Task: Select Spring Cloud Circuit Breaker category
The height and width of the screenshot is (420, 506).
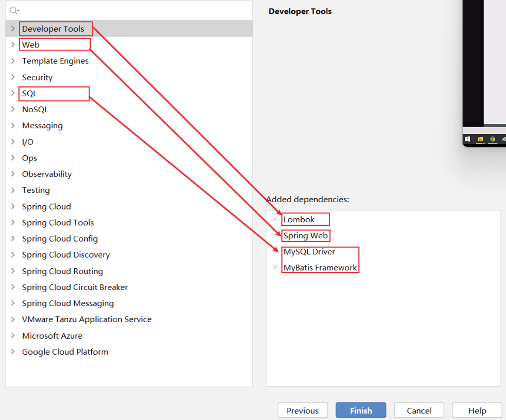Action: [x=75, y=288]
